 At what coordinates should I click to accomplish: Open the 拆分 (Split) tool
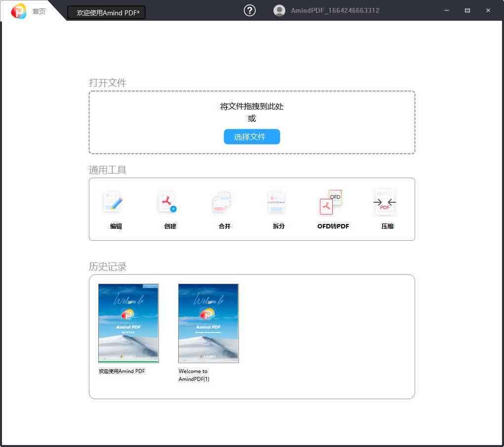[276, 202]
